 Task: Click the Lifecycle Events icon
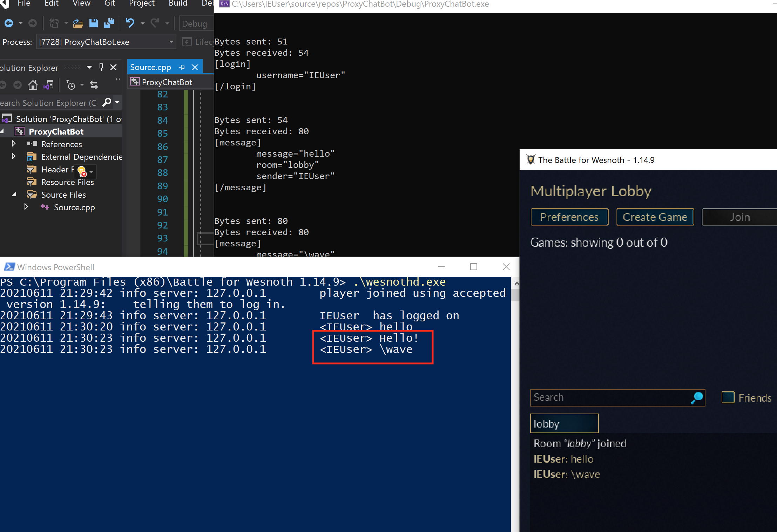[x=187, y=42]
